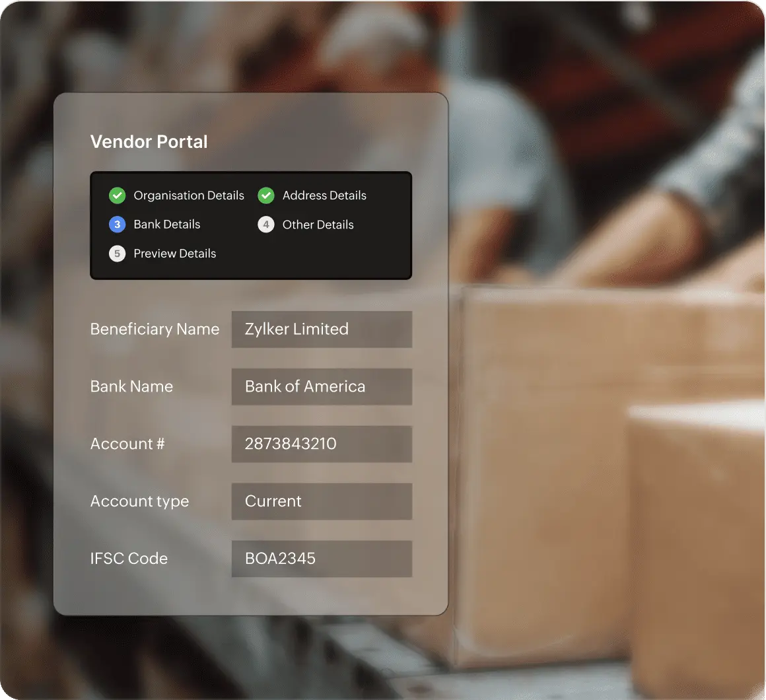The width and height of the screenshot is (766, 700).
Task: Go to the Preview Details step
Action: click(x=175, y=254)
